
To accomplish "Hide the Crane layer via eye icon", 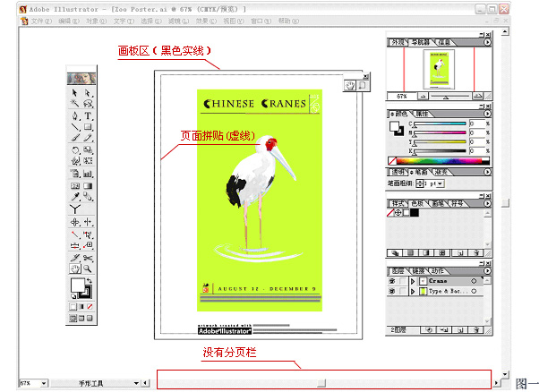I will (391, 280).
